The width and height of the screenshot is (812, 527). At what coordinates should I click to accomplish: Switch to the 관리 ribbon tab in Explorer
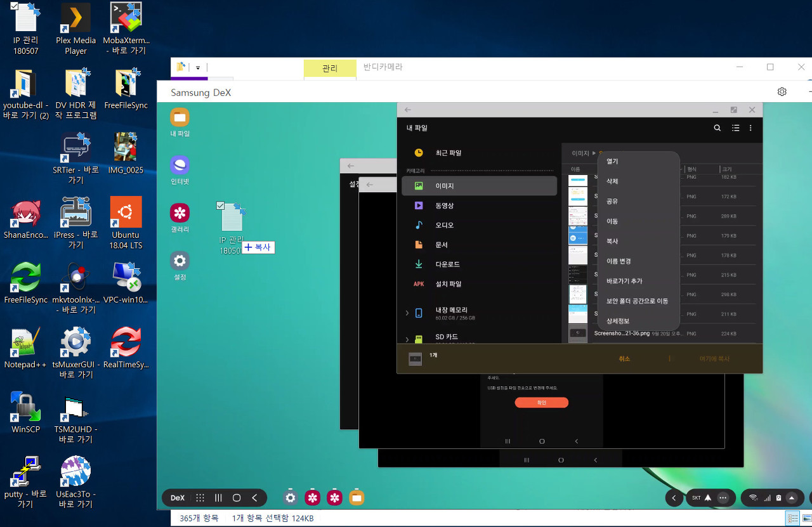click(330, 68)
